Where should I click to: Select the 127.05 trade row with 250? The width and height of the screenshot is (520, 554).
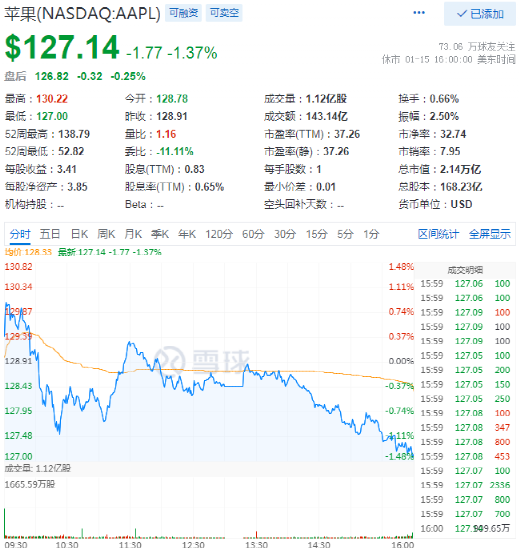465,399
